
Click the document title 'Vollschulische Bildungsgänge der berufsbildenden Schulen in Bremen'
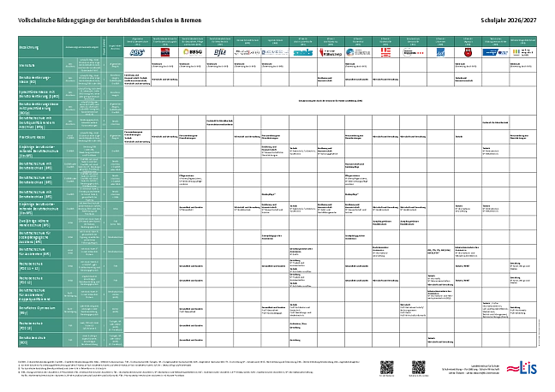tap(110, 21)
